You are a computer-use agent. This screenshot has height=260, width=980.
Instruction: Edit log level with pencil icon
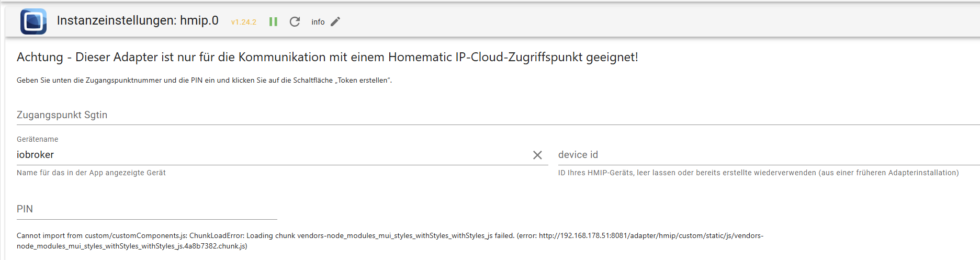(x=335, y=21)
